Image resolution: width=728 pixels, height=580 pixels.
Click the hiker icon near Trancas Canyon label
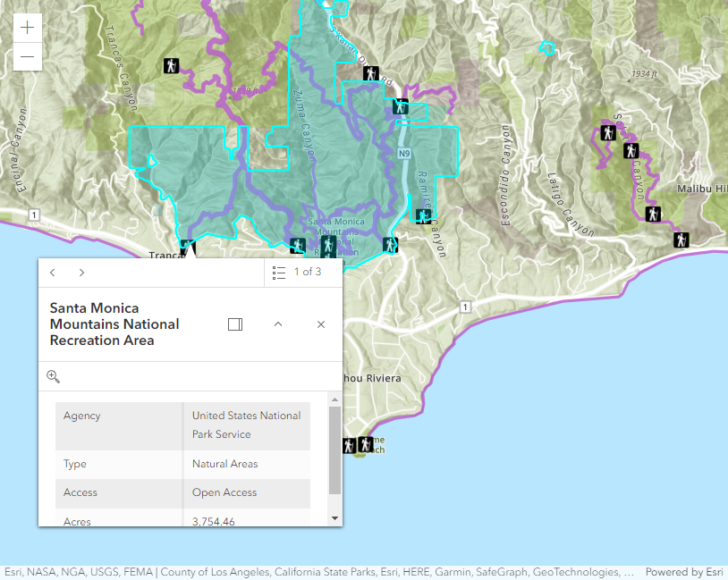[x=171, y=65]
